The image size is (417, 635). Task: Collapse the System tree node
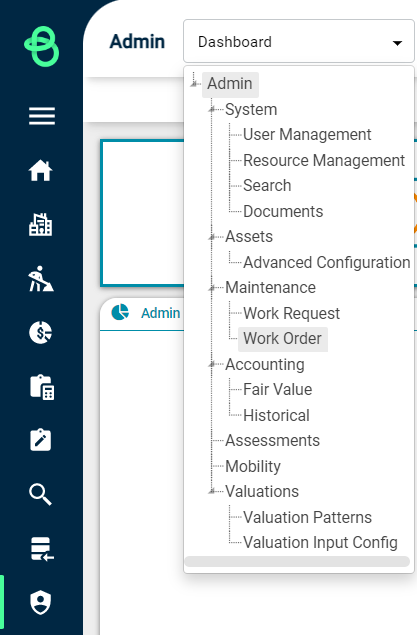[x=212, y=110]
